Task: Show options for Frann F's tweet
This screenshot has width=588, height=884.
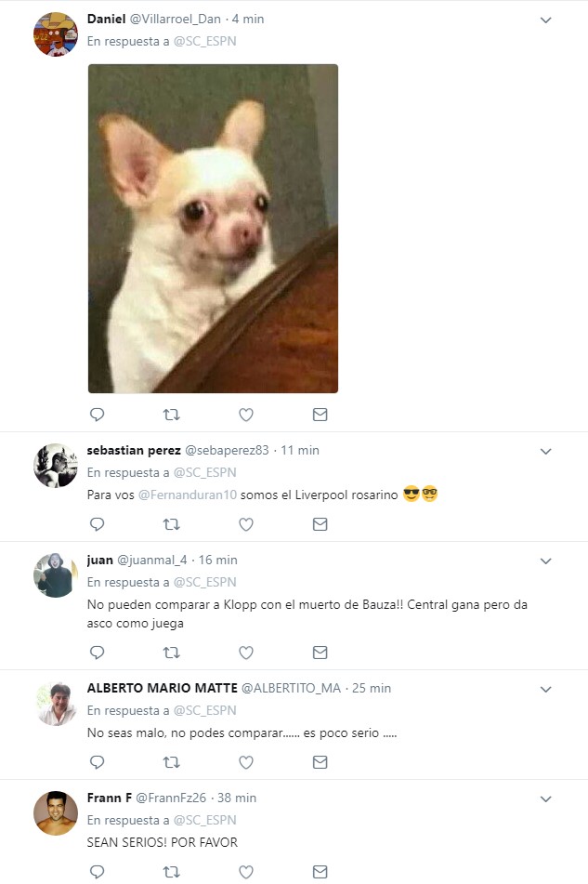Action: click(x=545, y=798)
